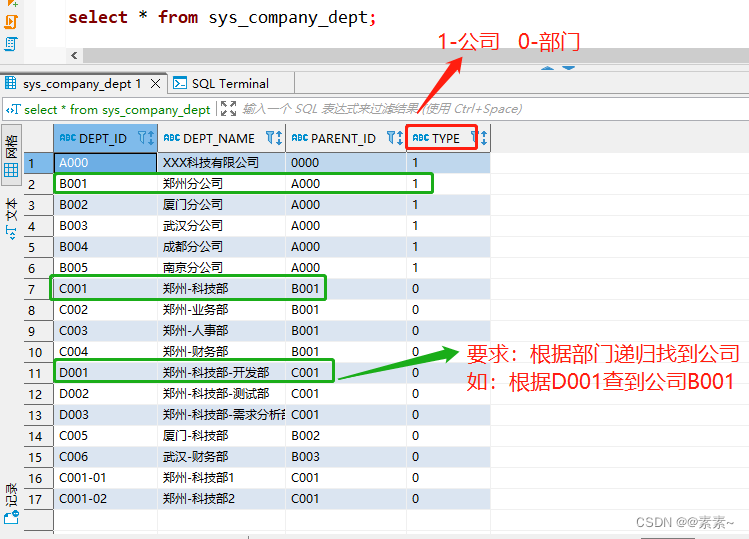Open filter/sort options on DEPT_ID column

pyautogui.click(x=146, y=138)
